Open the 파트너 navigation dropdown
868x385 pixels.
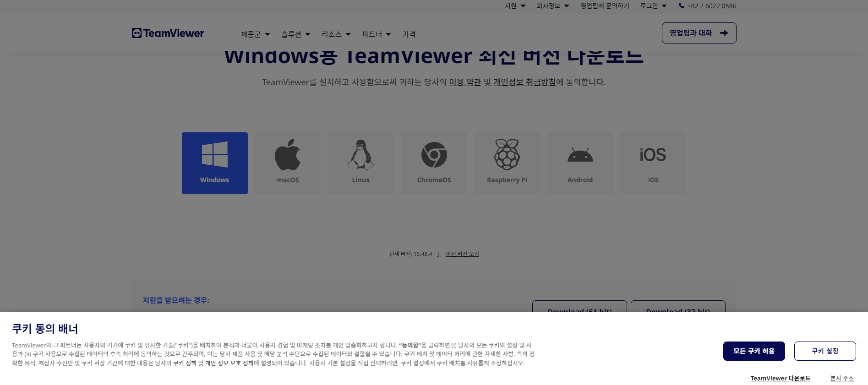(x=376, y=34)
